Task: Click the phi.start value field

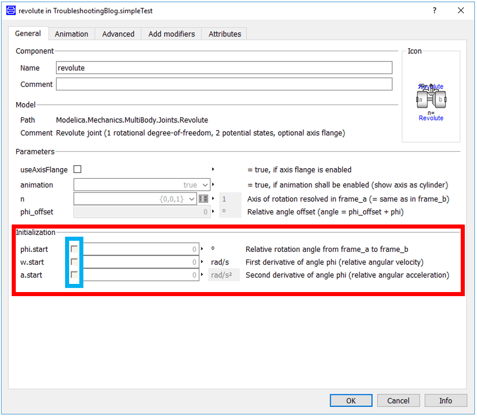Action: (141, 249)
